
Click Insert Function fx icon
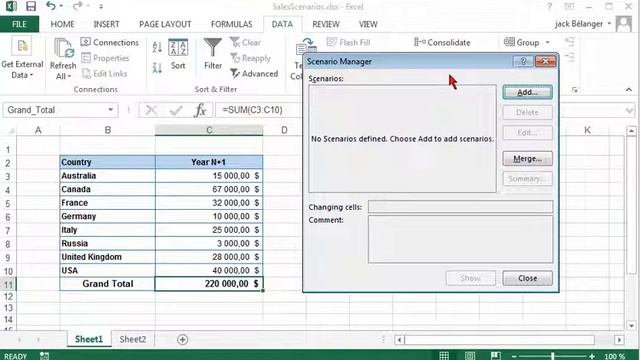[200, 110]
